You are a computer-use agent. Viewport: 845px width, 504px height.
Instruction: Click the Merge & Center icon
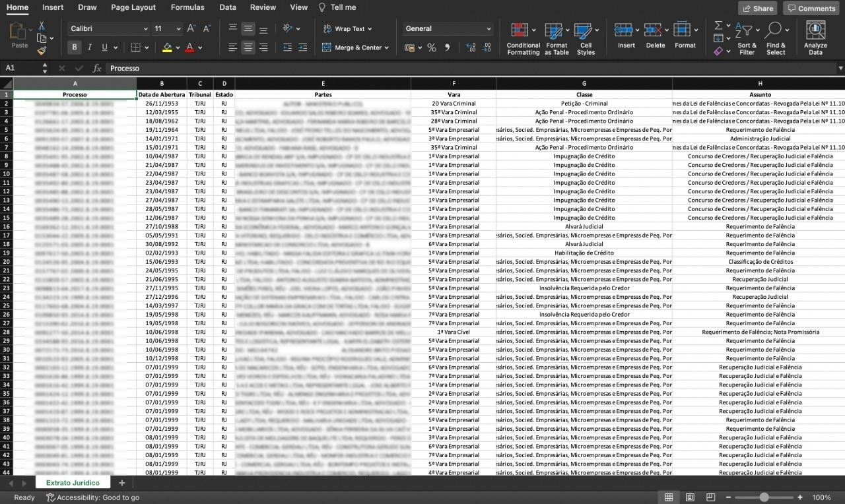[x=327, y=47]
